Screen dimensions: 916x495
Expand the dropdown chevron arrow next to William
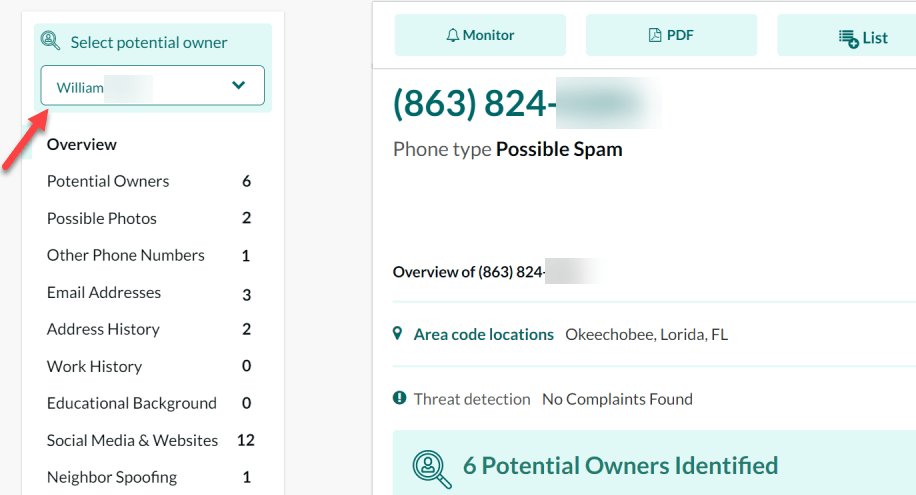pyautogui.click(x=238, y=85)
